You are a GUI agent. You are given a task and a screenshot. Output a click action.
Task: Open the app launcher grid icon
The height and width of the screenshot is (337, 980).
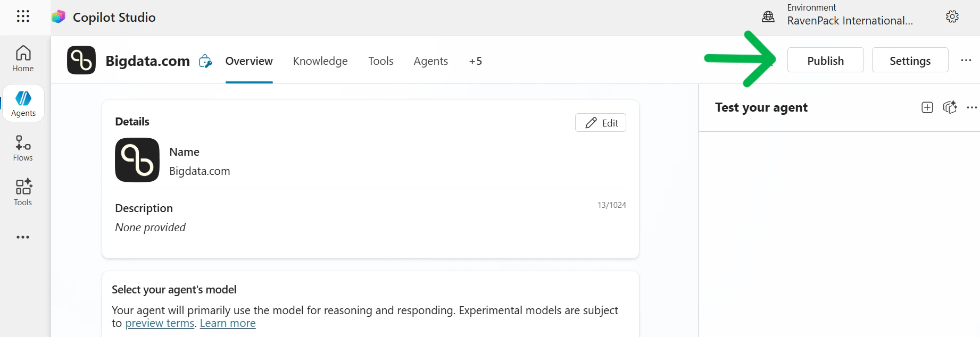coord(23,16)
